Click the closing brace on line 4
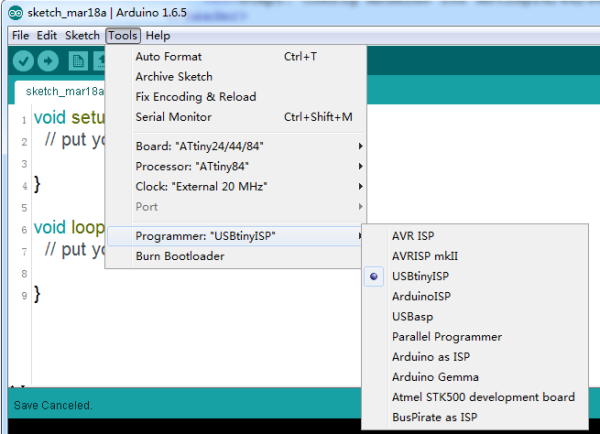The width and height of the screenshot is (600, 434). [x=37, y=184]
